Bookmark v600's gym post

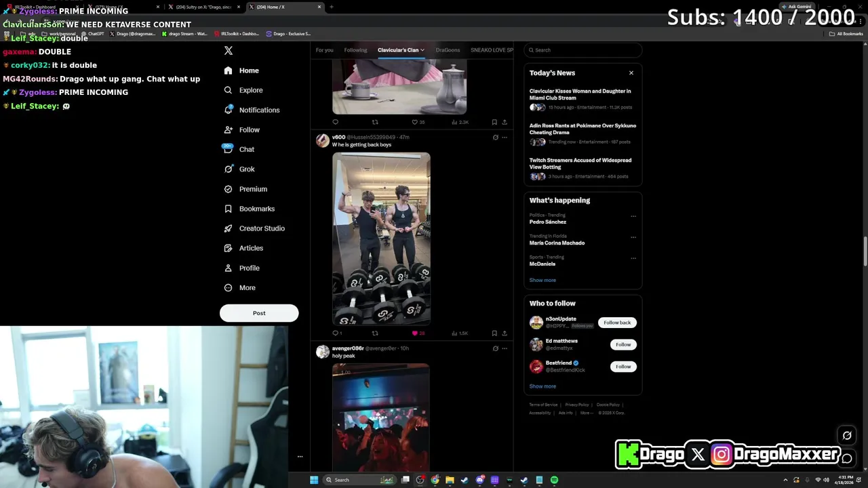(494, 333)
